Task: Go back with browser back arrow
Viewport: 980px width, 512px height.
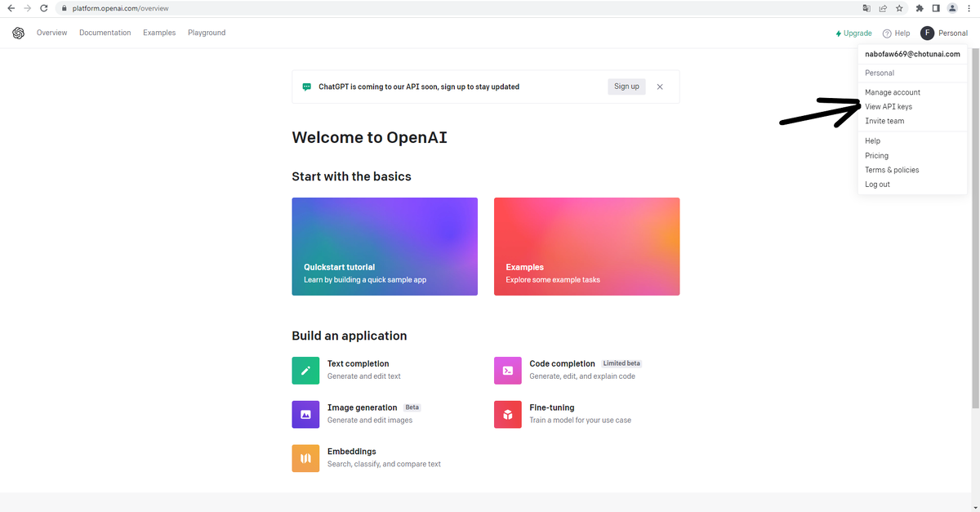Action: click(11, 8)
